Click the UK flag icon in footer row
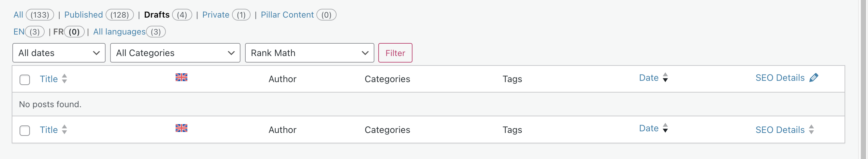This screenshot has height=159, width=868. coord(181,128)
